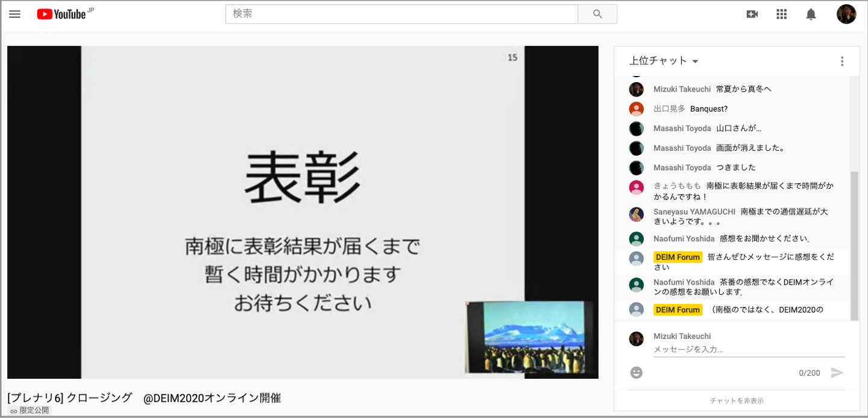The image size is (868, 418).
Task: Click Saneyasu YAMAGUCHI's avatar
Action: click(637, 214)
